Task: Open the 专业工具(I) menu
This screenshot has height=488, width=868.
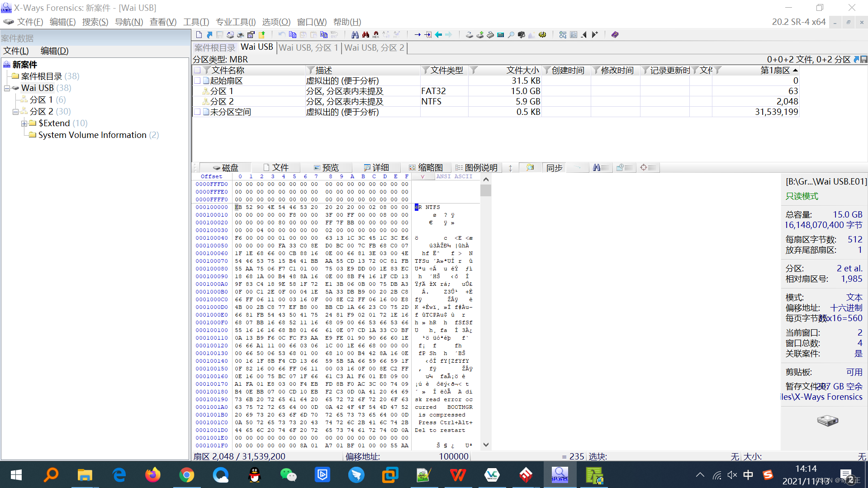Action: pyautogui.click(x=236, y=22)
